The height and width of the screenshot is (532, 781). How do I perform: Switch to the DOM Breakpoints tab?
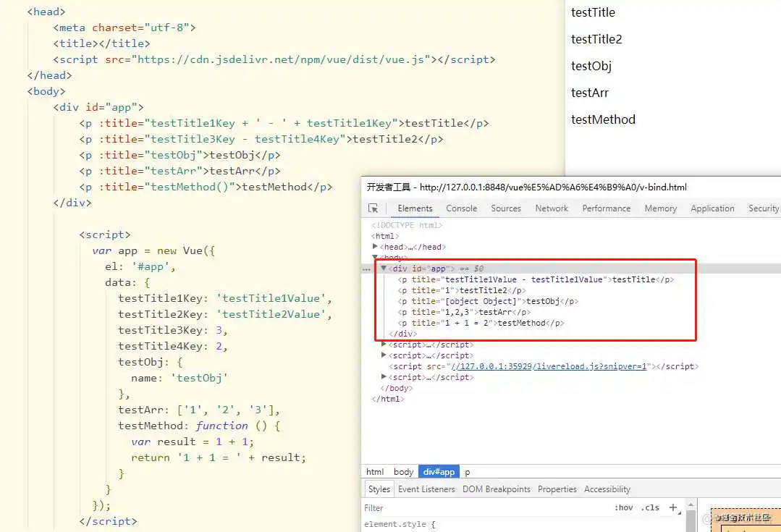pyautogui.click(x=497, y=489)
